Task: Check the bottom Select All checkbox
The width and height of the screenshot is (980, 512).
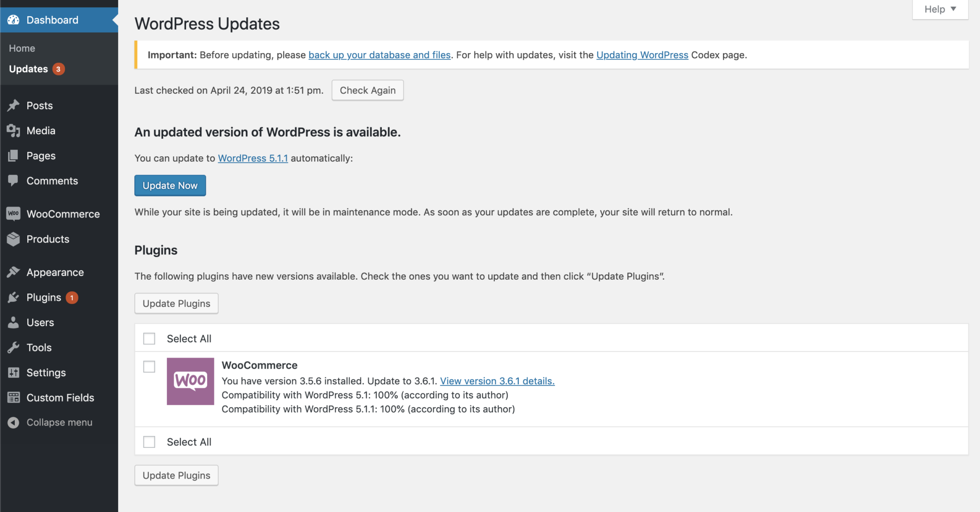Action: (149, 442)
